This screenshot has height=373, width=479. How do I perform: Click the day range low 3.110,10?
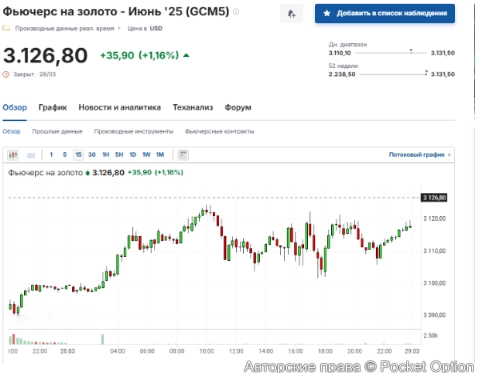[x=340, y=53]
